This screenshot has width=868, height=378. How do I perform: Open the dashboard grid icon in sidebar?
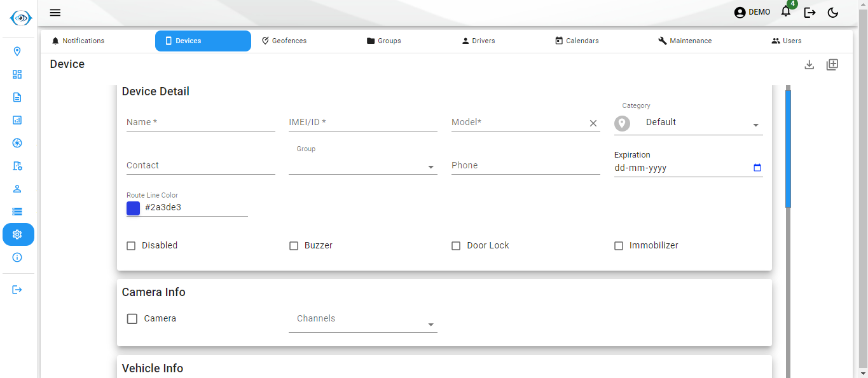tap(18, 74)
